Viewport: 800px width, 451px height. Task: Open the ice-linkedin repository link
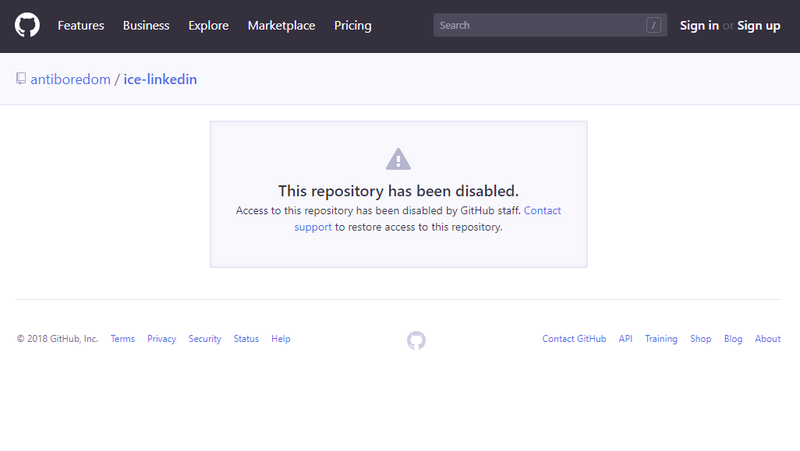[x=160, y=79]
